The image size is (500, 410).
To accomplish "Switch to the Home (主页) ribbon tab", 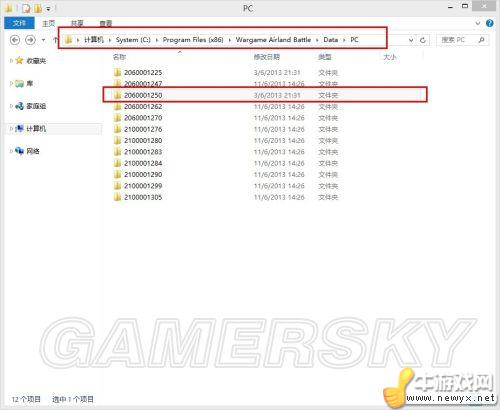I will click(49, 23).
